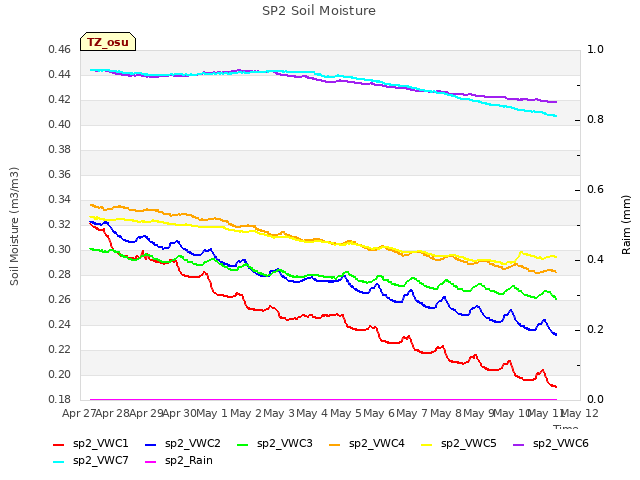Screen dimensions: 640x480
Task: Click the 0.18 left axis tick label
Action: click(60, 400)
